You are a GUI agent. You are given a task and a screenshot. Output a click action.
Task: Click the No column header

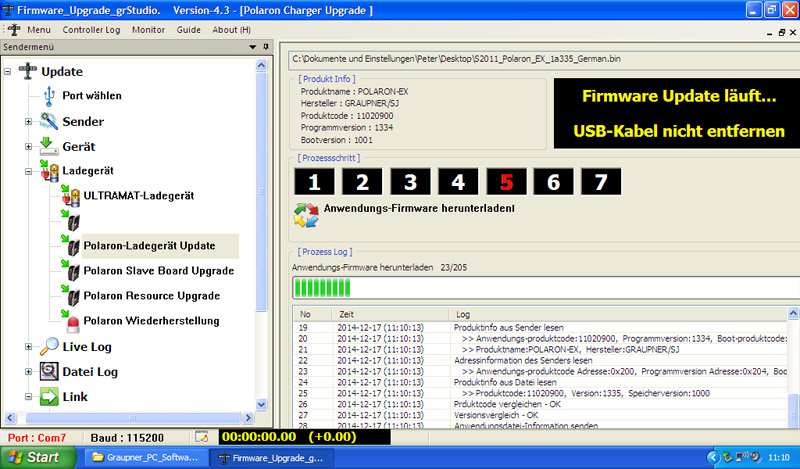pyautogui.click(x=313, y=314)
